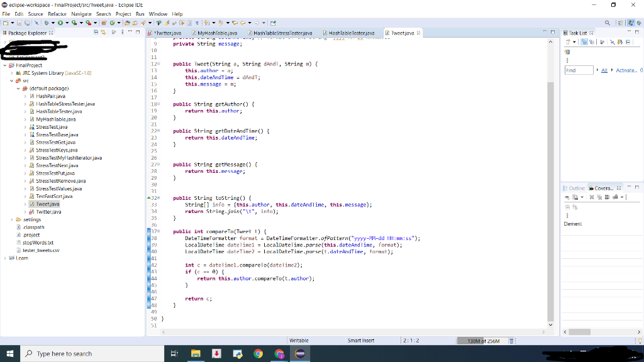Open dropdown arrow next to New wizard icon
The width and height of the screenshot is (644, 362).
coord(13,23)
